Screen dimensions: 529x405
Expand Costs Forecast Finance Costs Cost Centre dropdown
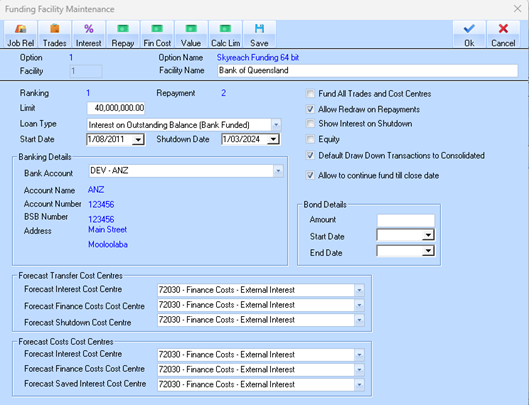pos(359,370)
